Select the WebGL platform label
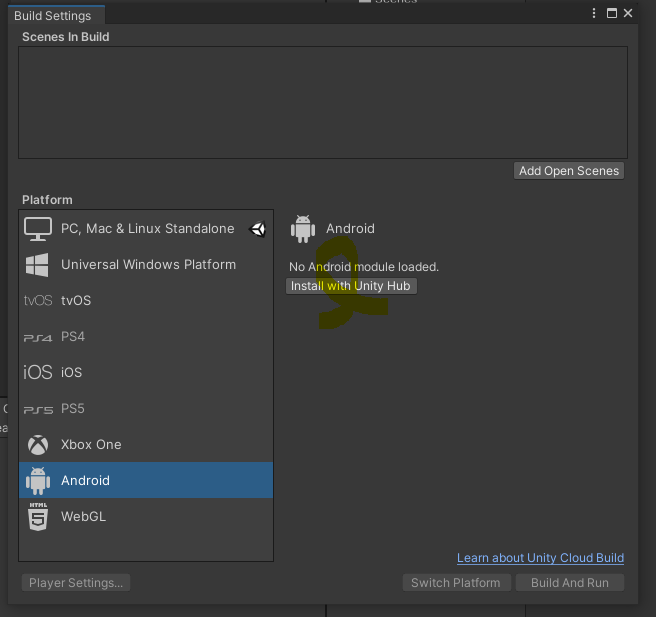Screen dimensions: 656x617 (x=83, y=517)
